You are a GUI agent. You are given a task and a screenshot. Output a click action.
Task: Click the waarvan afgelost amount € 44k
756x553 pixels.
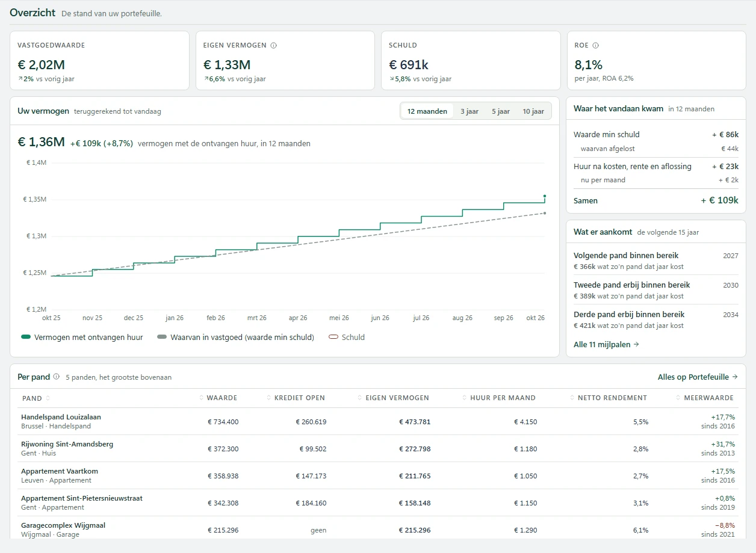(730, 149)
